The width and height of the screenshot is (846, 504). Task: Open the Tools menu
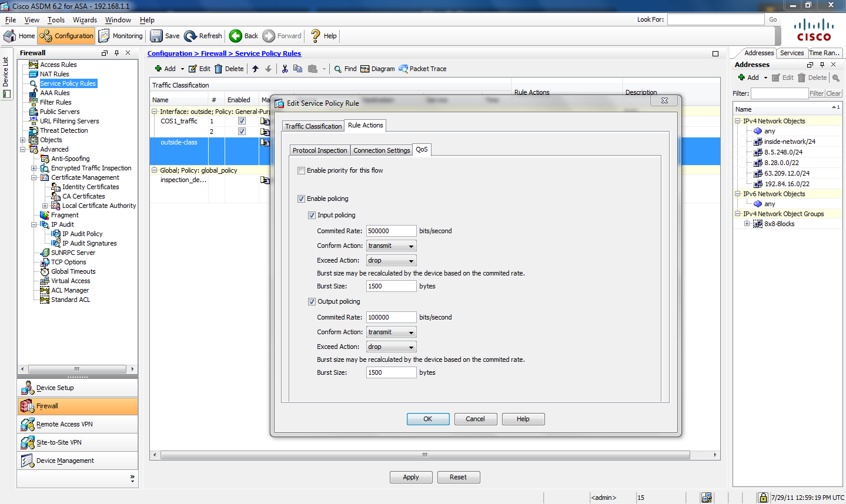[x=56, y=20]
